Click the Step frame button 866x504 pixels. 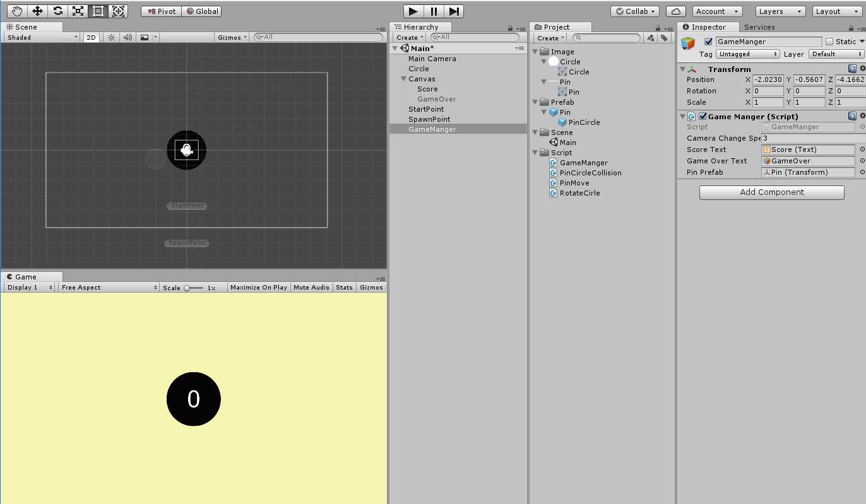point(454,11)
